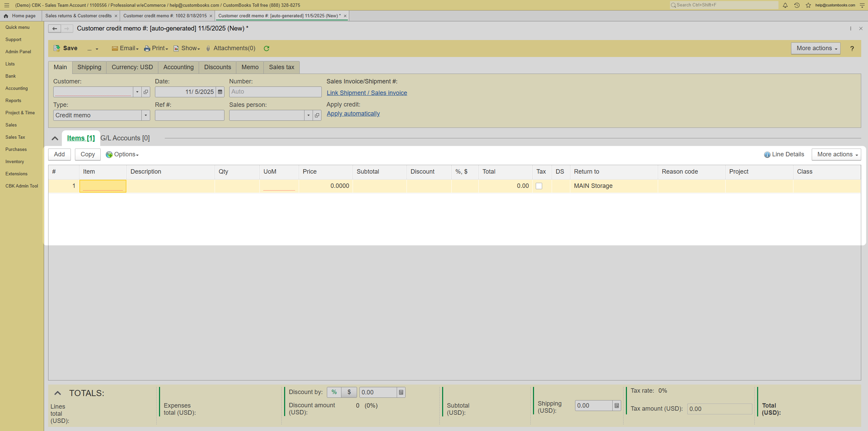This screenshot has height=431, width=868.
Task: Click the Apply automatically link
Action: [353, 114]
